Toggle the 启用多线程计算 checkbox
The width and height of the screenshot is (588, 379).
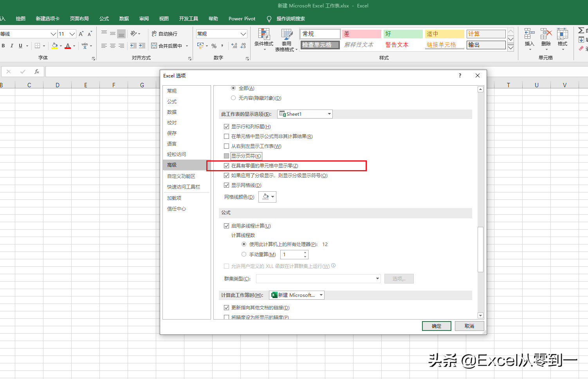[226, 226]
